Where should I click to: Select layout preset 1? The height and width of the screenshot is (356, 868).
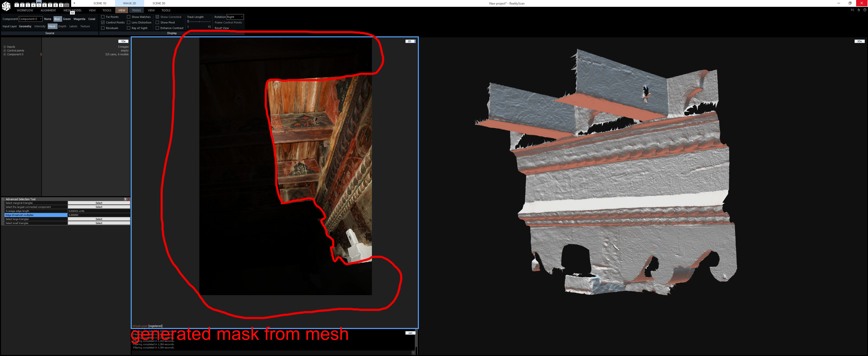16,5
